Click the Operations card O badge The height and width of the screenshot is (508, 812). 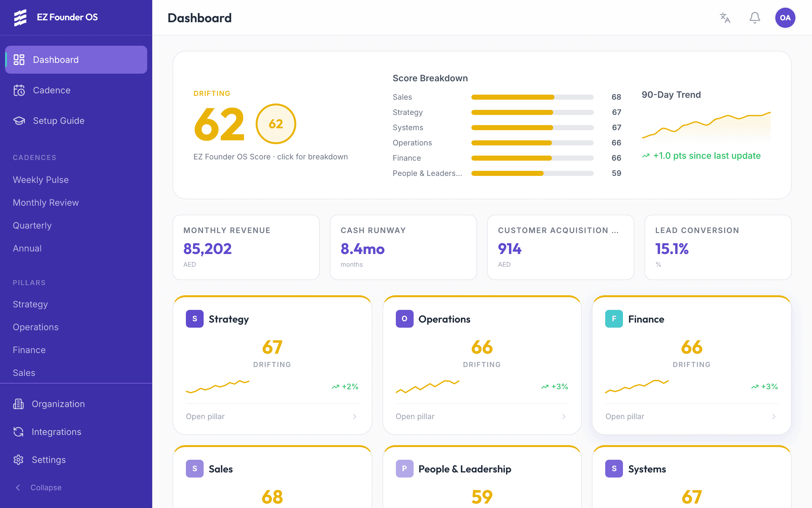(404, 319)
